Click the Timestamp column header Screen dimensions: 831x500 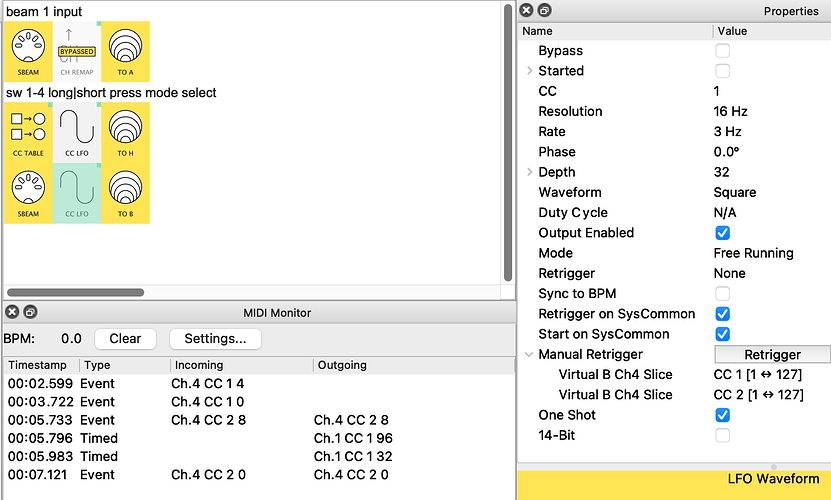(x=42, y=365)
